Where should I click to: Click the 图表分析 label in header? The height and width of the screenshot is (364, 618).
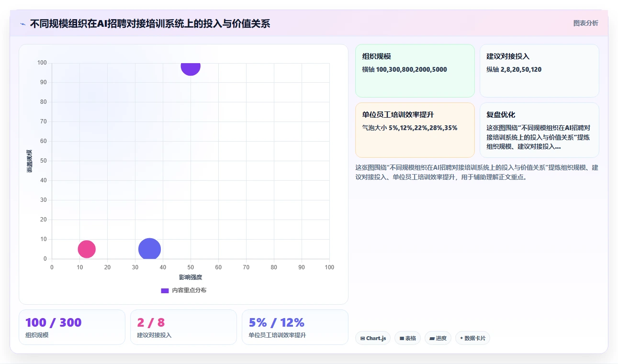585,23
